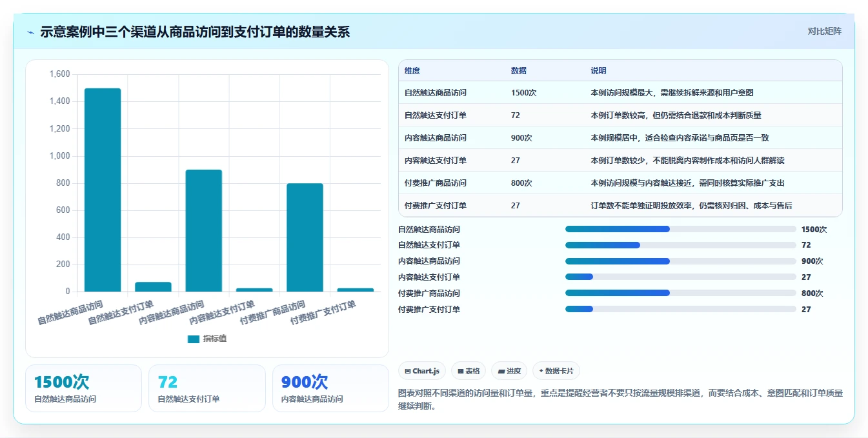This screenshot has height=438, width=868.
Task: Select the 进度 tag chip
Action: (509, 371)
